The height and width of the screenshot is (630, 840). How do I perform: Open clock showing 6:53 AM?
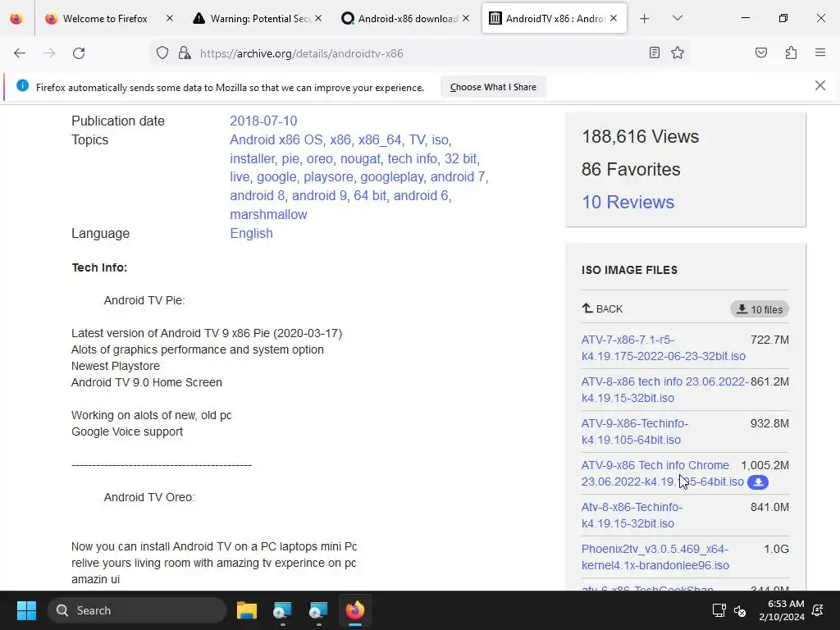click(782, 610)
